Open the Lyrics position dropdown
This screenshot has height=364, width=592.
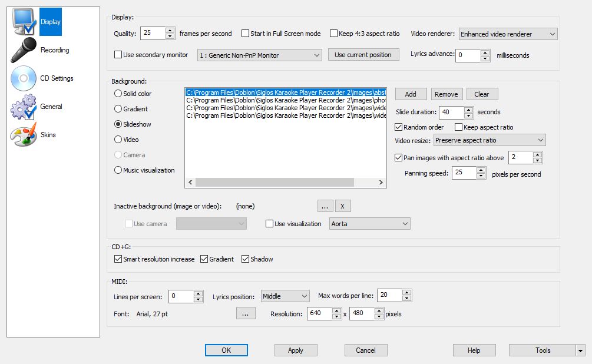[304, 296]
